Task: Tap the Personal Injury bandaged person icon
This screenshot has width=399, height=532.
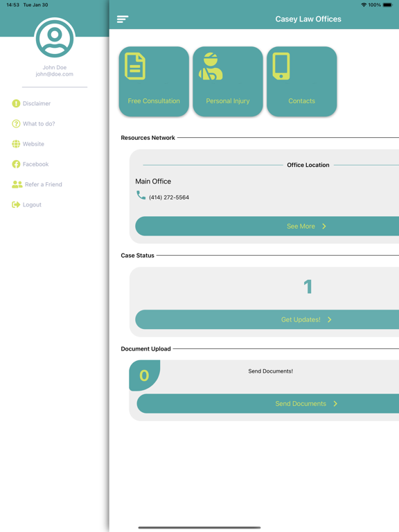Action: (x=211, y=66)
